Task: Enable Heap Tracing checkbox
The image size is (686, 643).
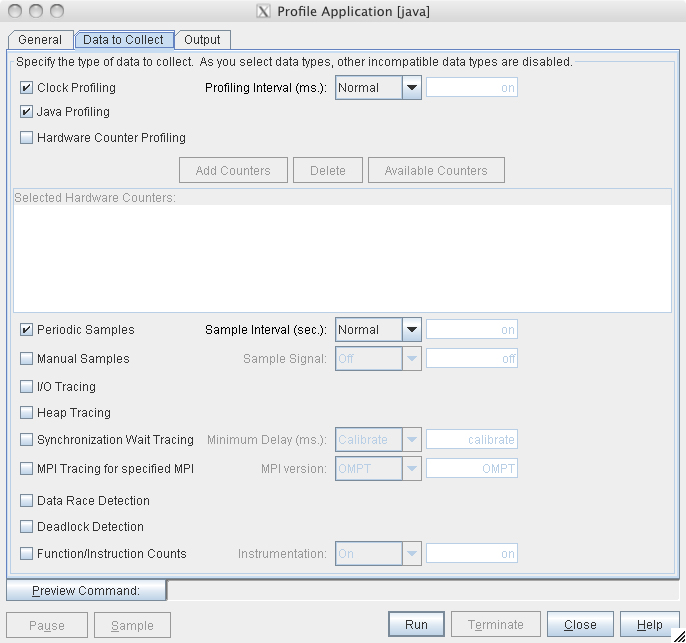Action: [x=26, y=412]
